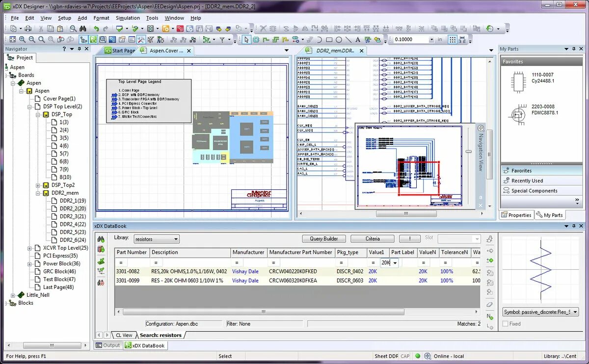
Task: Click the Zoom Out magnifier icon
Action: point(32,40)
